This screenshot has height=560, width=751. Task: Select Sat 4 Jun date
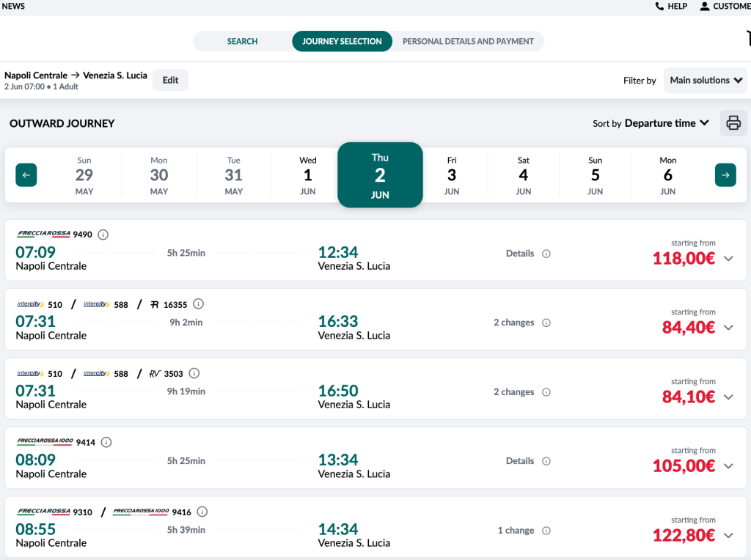click(x=524, y=175)
